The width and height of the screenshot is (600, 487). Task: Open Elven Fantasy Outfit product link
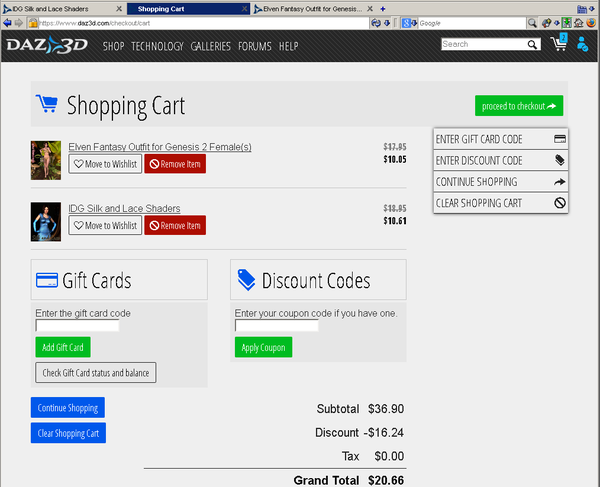point(160,147)
